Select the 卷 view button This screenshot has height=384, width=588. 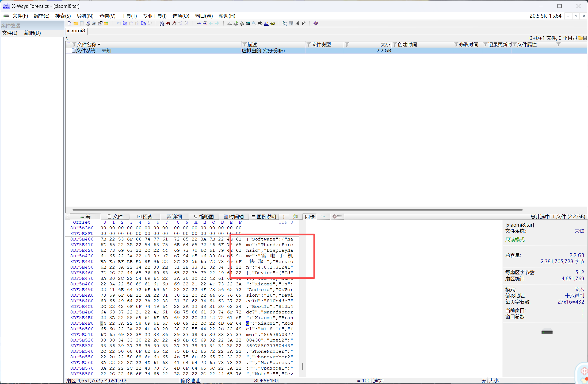tap(86, 216)
